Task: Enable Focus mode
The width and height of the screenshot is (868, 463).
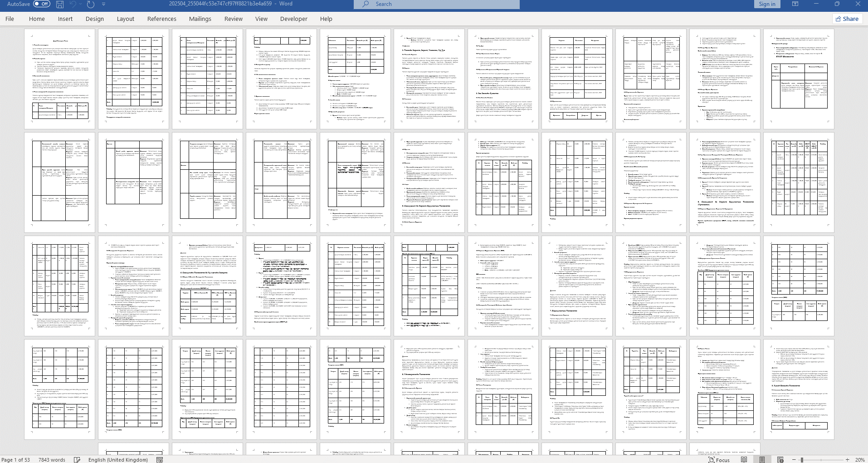Action: click(719, 459)
